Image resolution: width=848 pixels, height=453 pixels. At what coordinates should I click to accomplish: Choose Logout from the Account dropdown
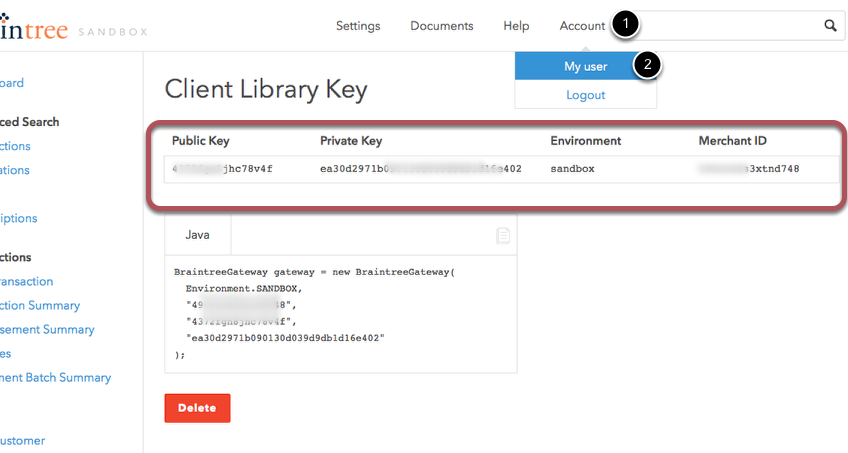coord(586,95)
